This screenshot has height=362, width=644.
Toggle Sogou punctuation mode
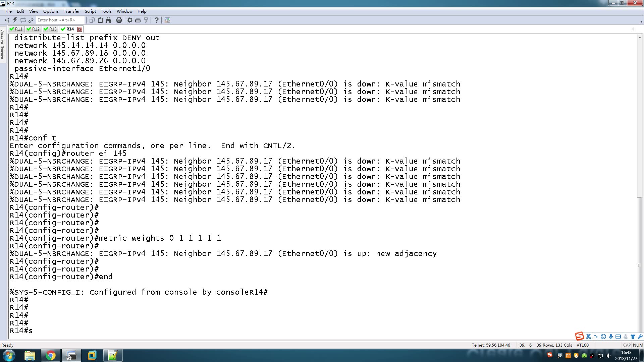[596, 337]
